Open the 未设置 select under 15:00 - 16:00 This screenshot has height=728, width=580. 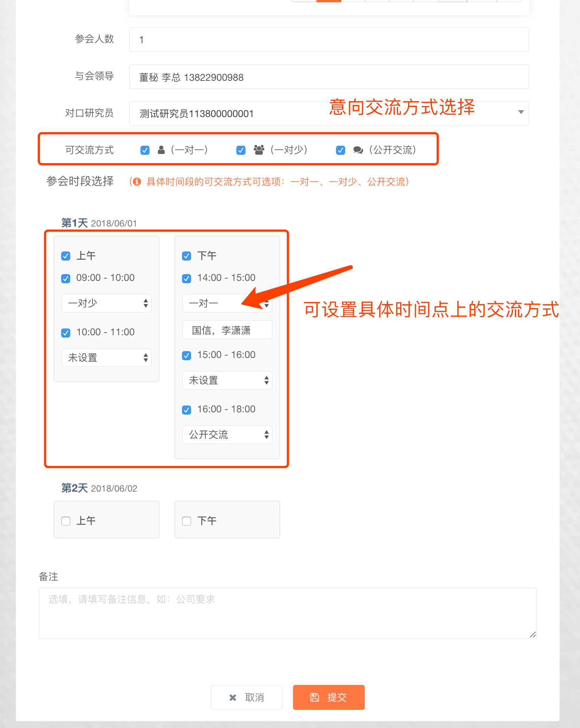tap(227, 380)
